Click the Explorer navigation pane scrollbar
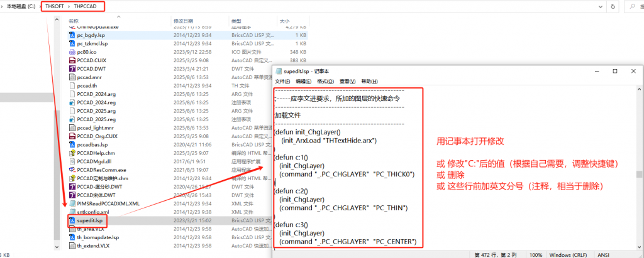The height and width of the screenshot is (258, 644). [x=57, y=175]
